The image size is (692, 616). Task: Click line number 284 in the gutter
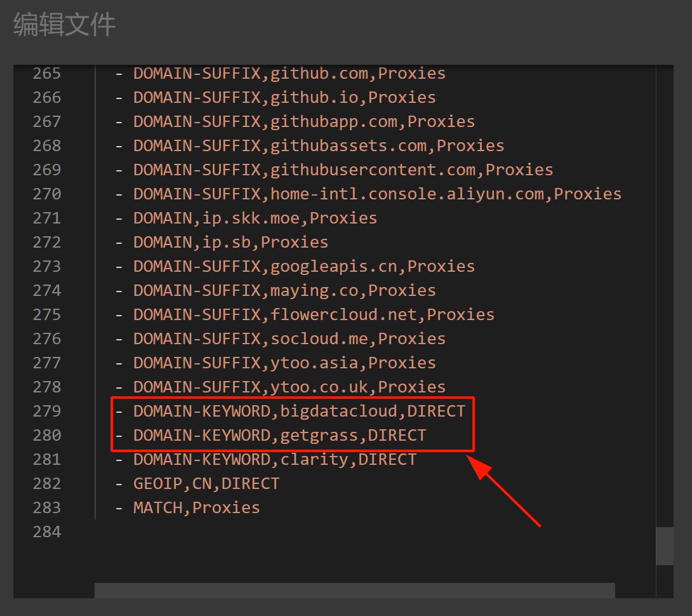point(47,532)
